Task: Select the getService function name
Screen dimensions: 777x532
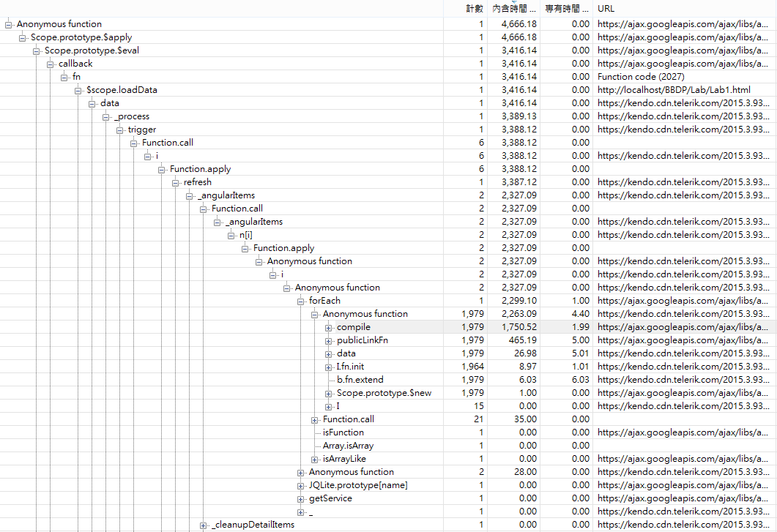Action: 330,498
